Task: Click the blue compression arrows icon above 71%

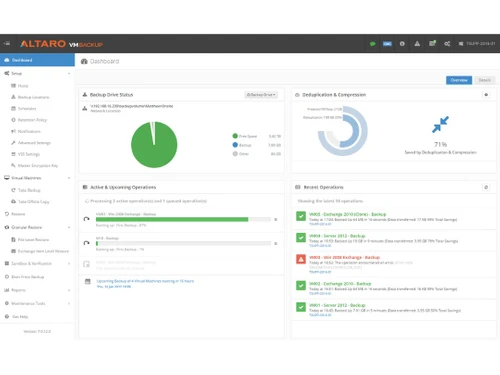Action: [440, 124]
